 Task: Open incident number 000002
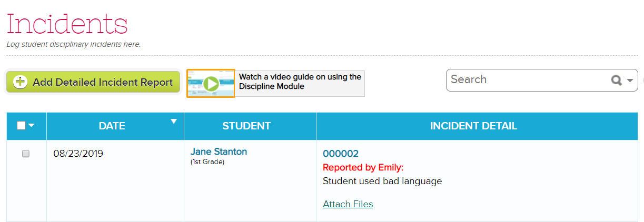[341, 154]
